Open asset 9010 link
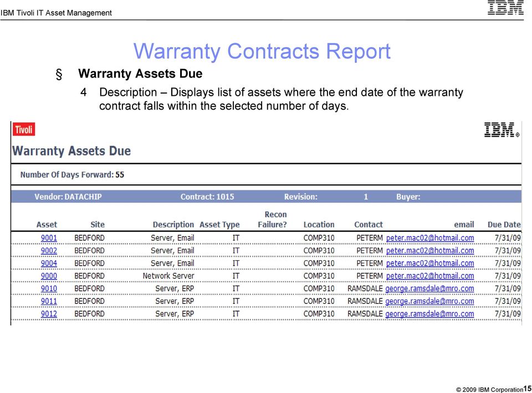The height and width of the screenshot is (393, 532). coord(49,288)
